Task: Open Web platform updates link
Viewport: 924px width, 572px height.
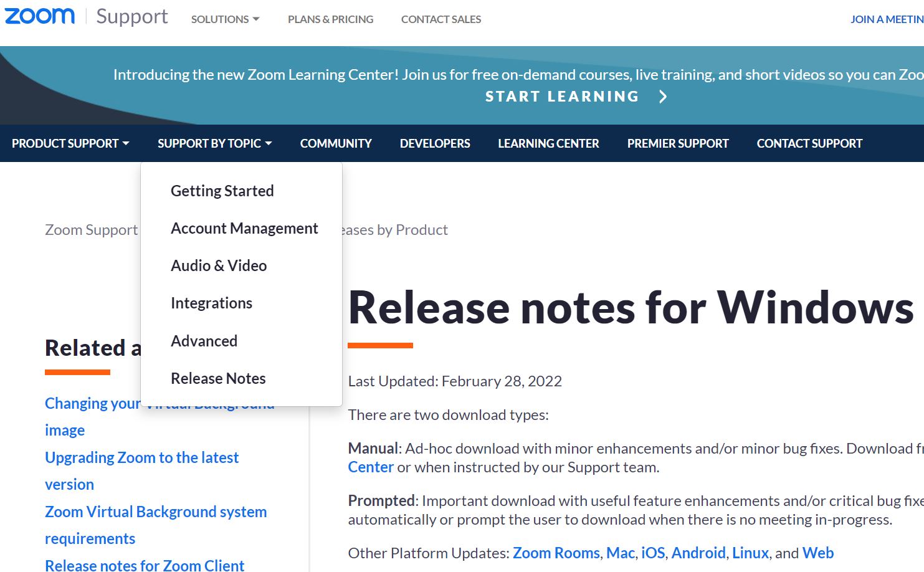Action: pos(818,553)
